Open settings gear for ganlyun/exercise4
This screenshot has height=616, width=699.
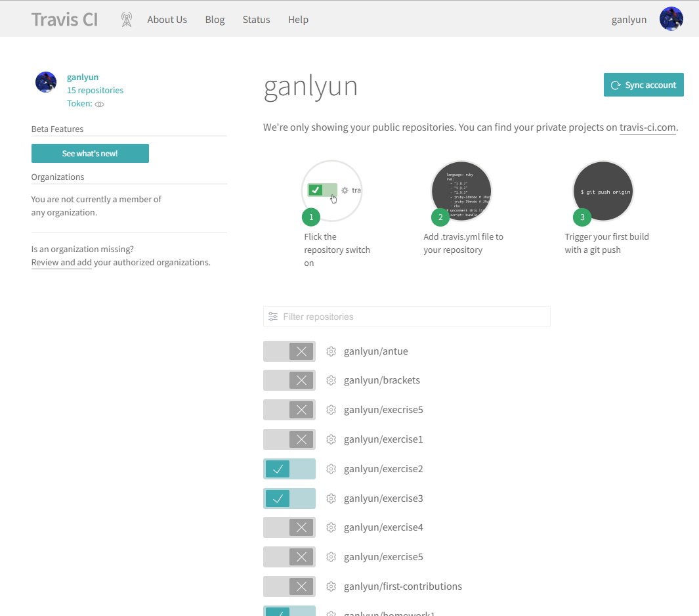(331, 528)
